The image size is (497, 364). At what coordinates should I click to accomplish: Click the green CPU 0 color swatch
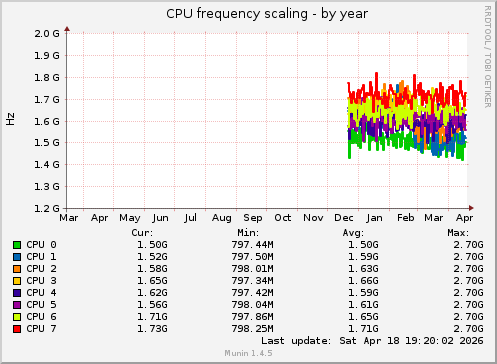coord(17,245)
